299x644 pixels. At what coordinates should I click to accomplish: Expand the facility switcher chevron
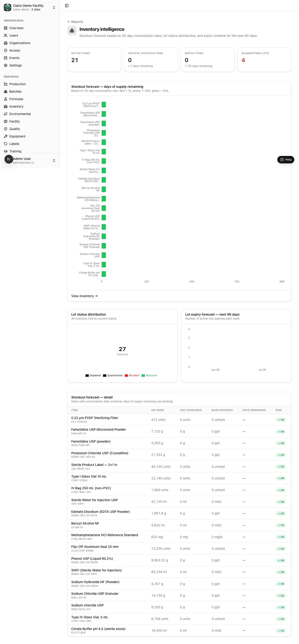point(54,7)
